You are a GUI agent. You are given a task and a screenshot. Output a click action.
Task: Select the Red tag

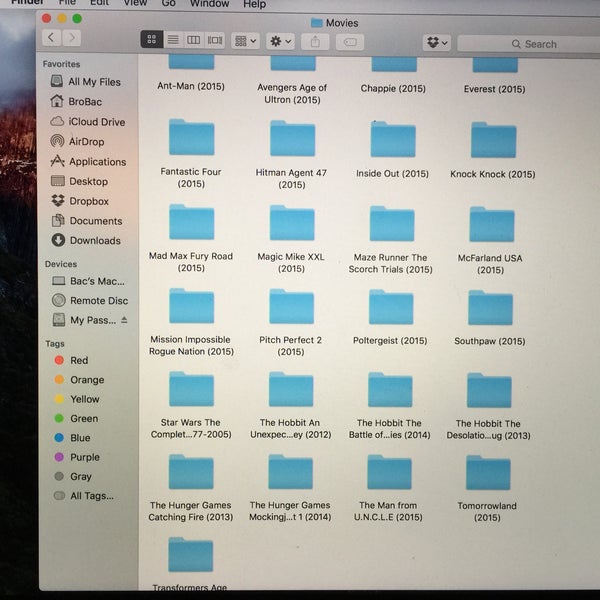point(72,360)
